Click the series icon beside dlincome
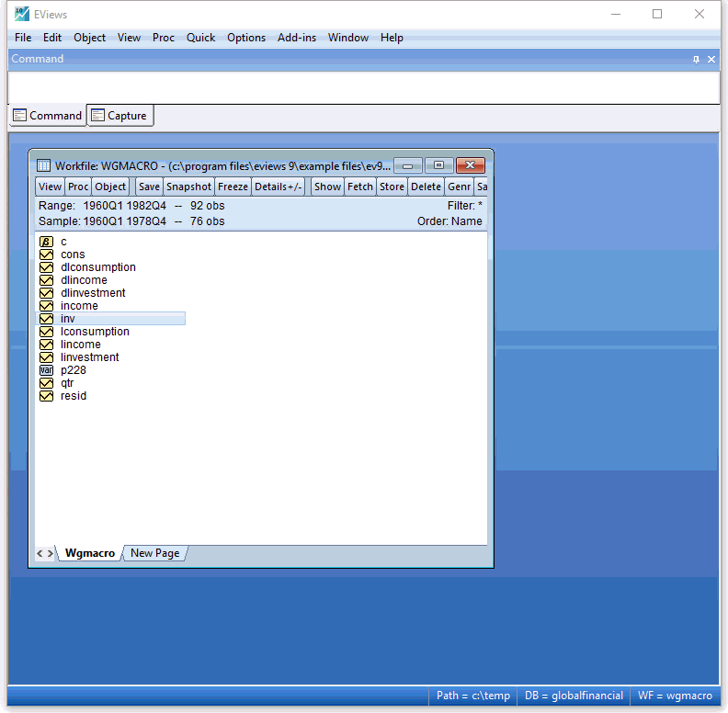The width and height of the screenshot is (728, 713). coord(46,280)
